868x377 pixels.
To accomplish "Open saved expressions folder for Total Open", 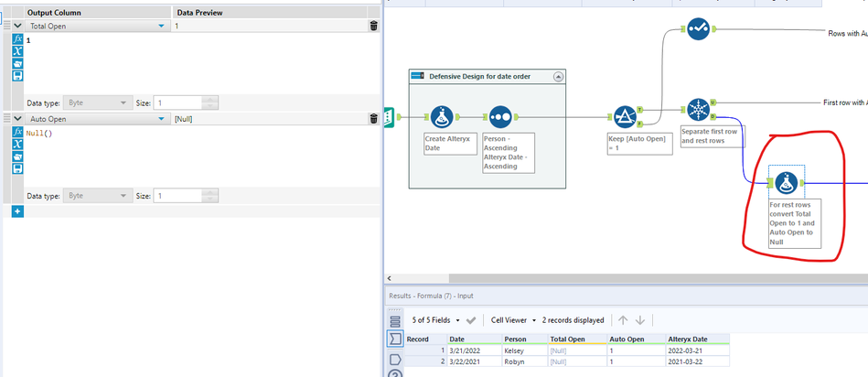I will click(17, 64).
